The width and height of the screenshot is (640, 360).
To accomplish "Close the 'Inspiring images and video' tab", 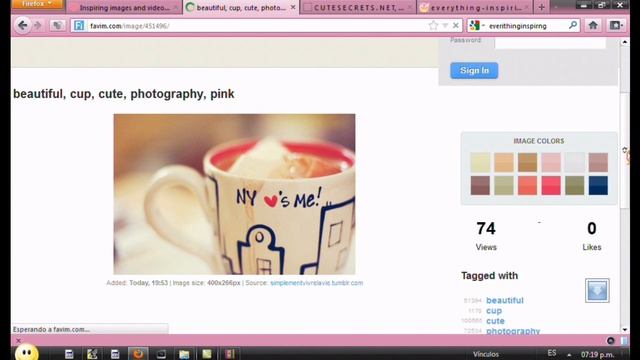I will click(176, 7).
